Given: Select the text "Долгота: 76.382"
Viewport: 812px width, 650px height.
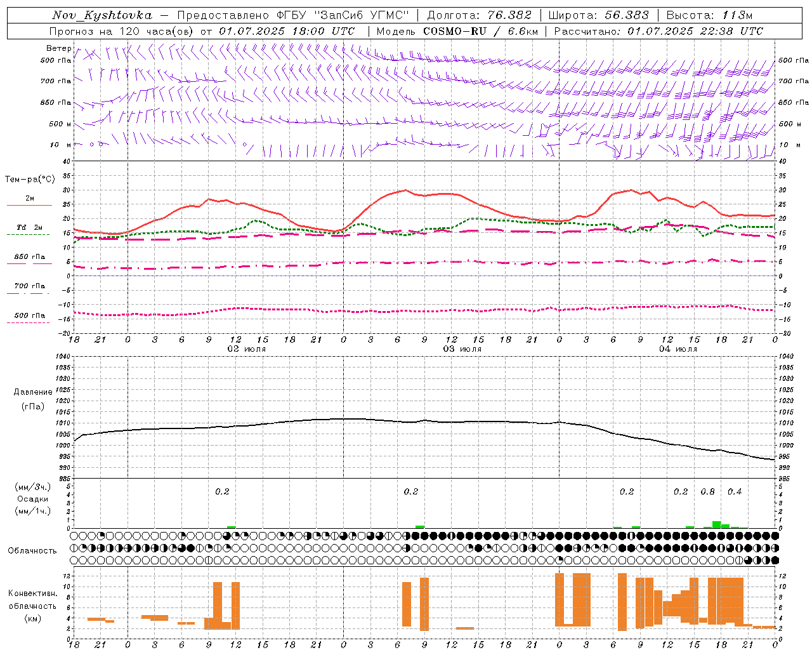Looking at the screenshot, I should 479,15.
